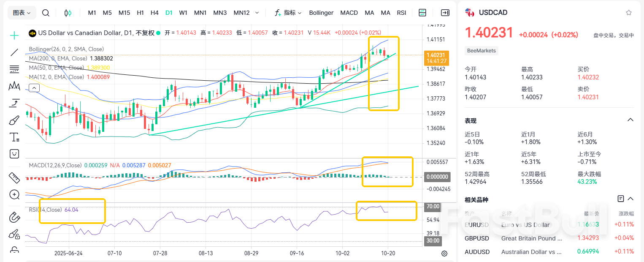Collapse indicator legend with arrow button
Screen dimensions: 644x262
coord(34,88)
